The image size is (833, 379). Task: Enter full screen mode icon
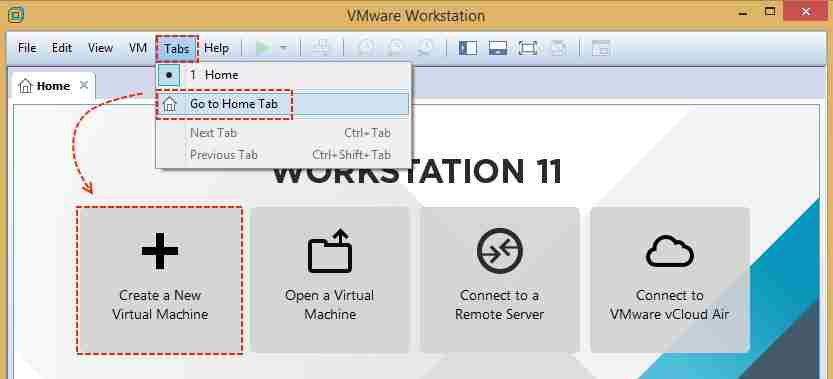click(x=528, y=48)
